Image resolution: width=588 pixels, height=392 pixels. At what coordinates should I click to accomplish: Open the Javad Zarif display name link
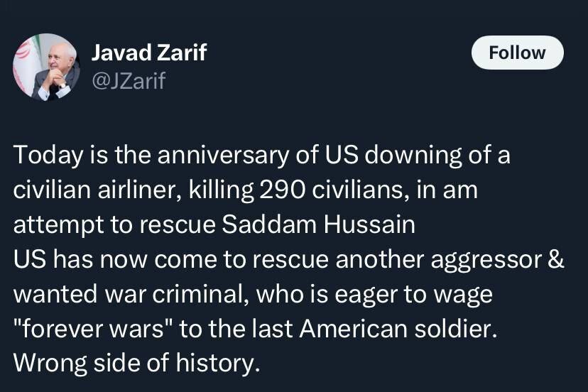[149, 53]
